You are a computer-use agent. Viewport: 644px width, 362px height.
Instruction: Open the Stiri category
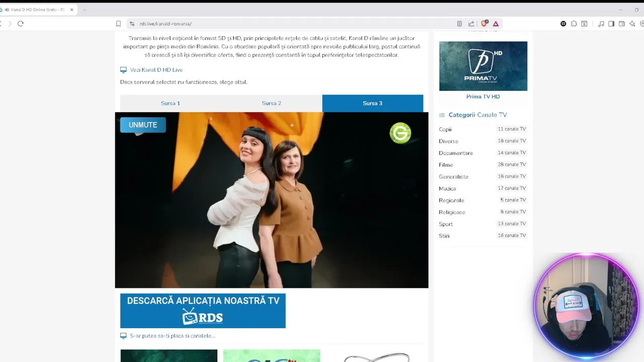(x=444, y=236)
